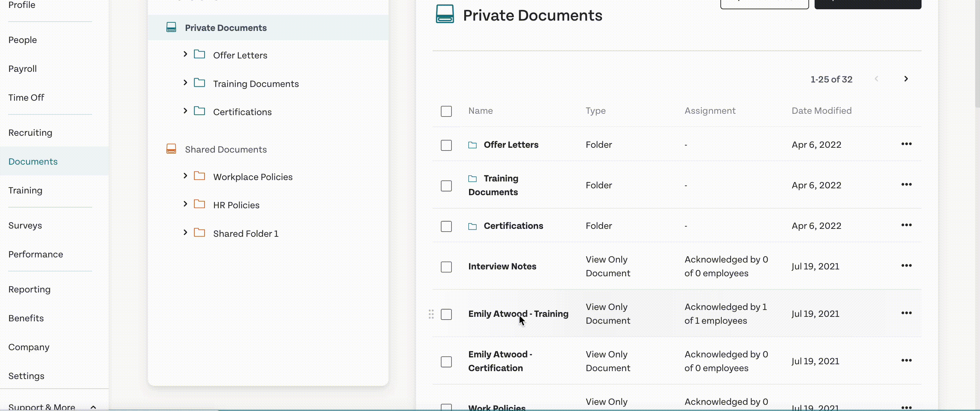The height and width of the screenshot is (411, 980).
Task: Click Offer Letters folder icon in tree
Action: coord(199,54)
